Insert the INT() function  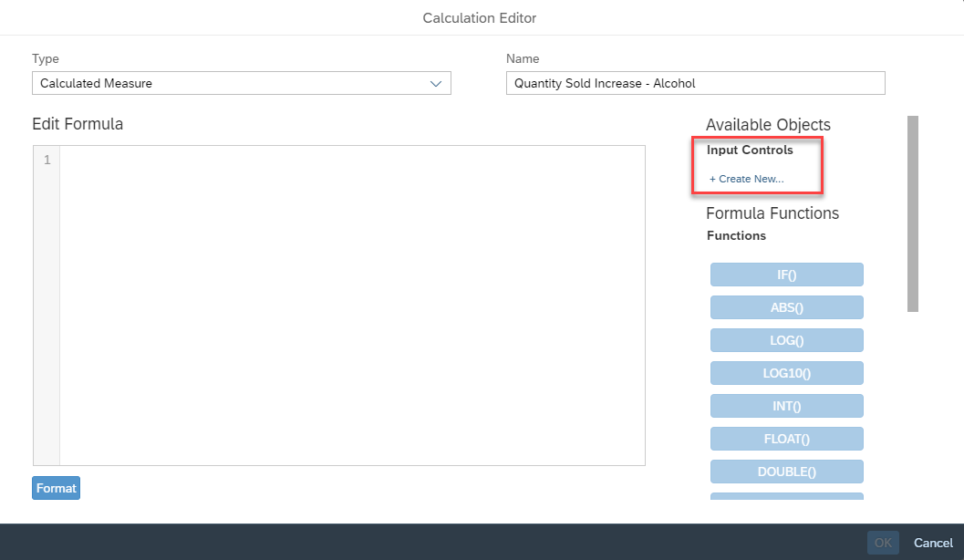pos(786,406)
